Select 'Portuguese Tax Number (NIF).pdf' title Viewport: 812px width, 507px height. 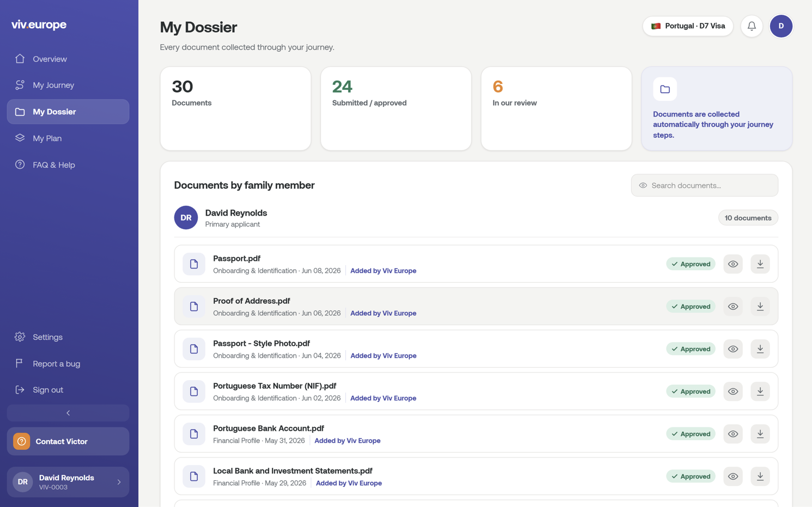click(275, 386)
